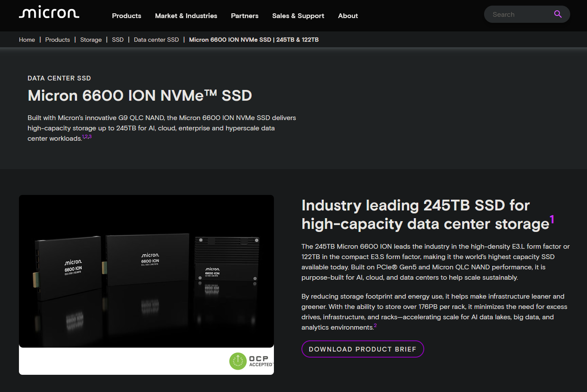Click the Micron logo
The image size is (587, 392).
coord(49,12)
